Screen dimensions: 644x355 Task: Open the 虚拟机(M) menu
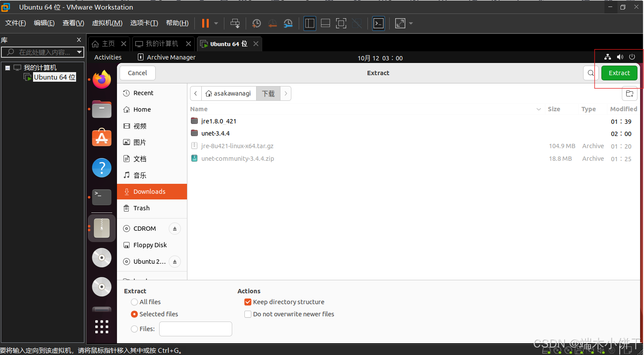click(107, 23)
